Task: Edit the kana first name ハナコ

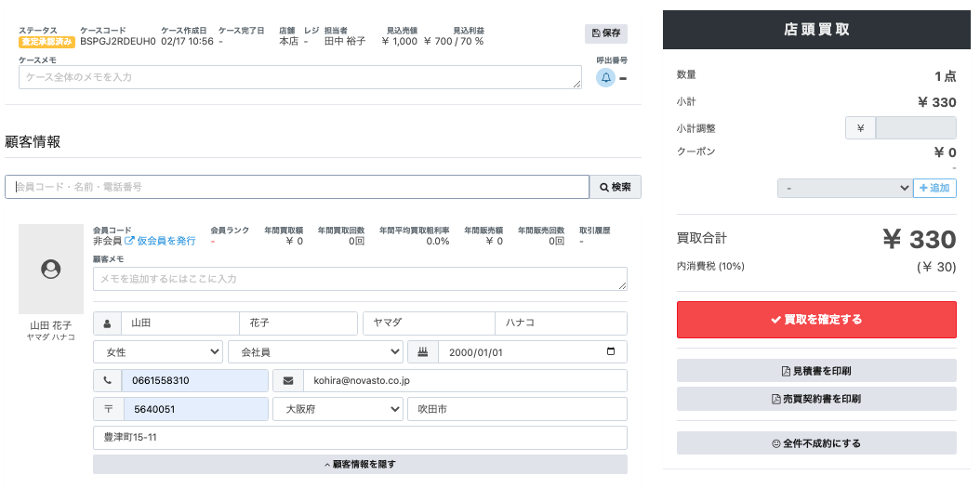Action: (562, 323)
